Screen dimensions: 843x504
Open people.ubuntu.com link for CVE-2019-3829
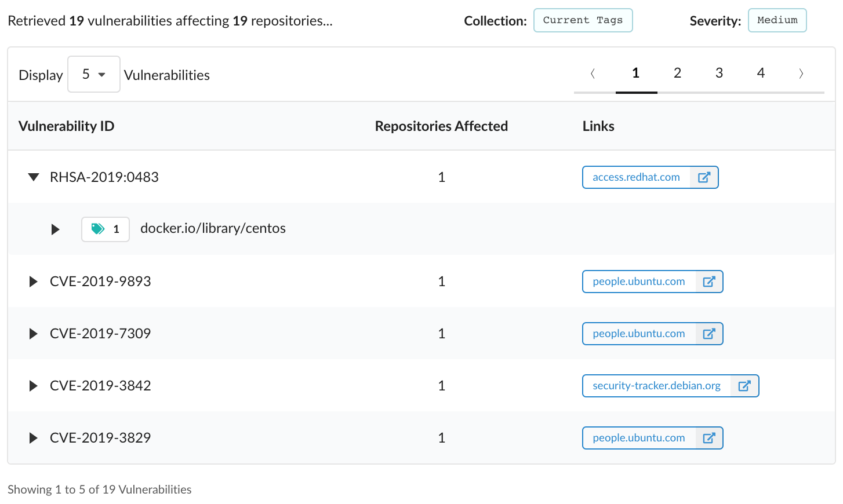638,438
